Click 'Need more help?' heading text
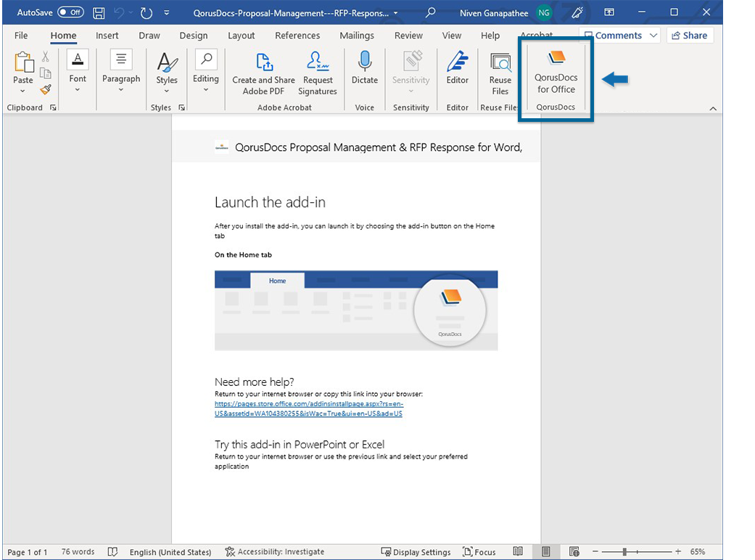Viewport: 755px width, 560px height. (255, 382)
